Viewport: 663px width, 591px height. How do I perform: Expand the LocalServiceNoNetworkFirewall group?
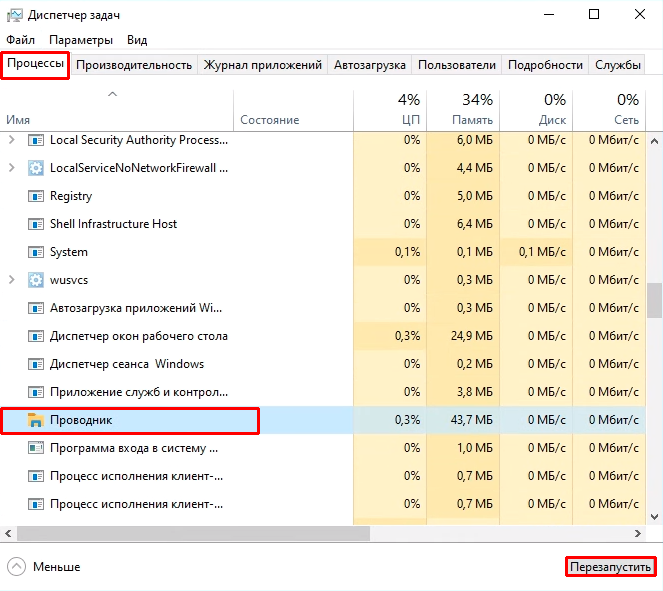click(x=12, y=168)
